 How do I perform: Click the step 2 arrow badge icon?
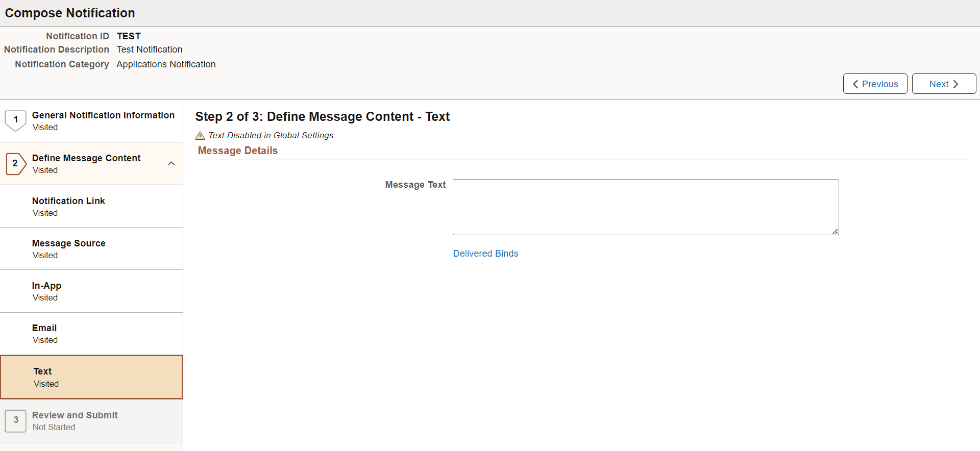pos(16,164)
